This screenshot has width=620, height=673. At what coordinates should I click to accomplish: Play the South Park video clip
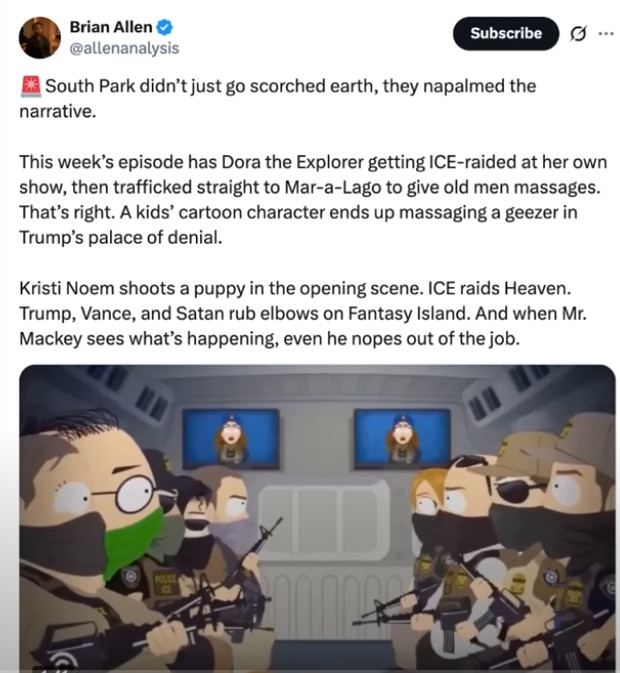[x=317, y=518]
